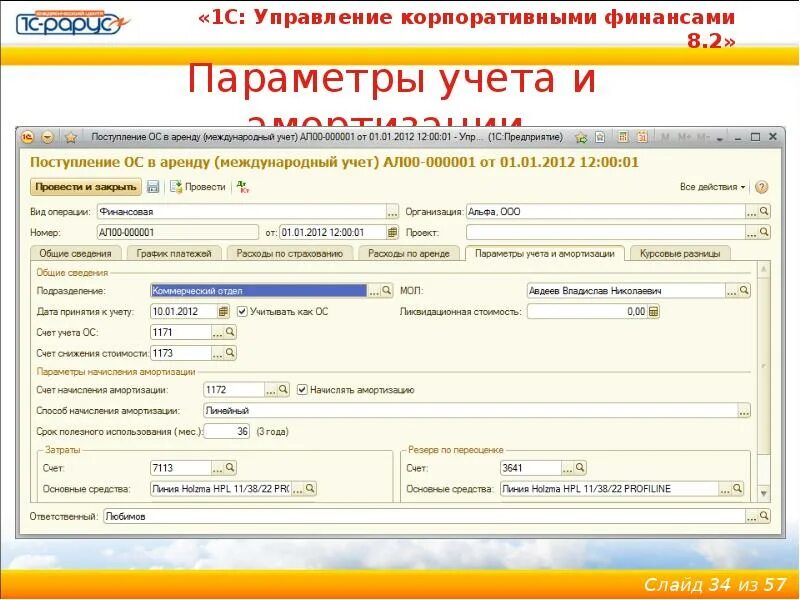
Task: Click magnifier next to Затраты Основные средства field
Action: click(x=310, y=488)
